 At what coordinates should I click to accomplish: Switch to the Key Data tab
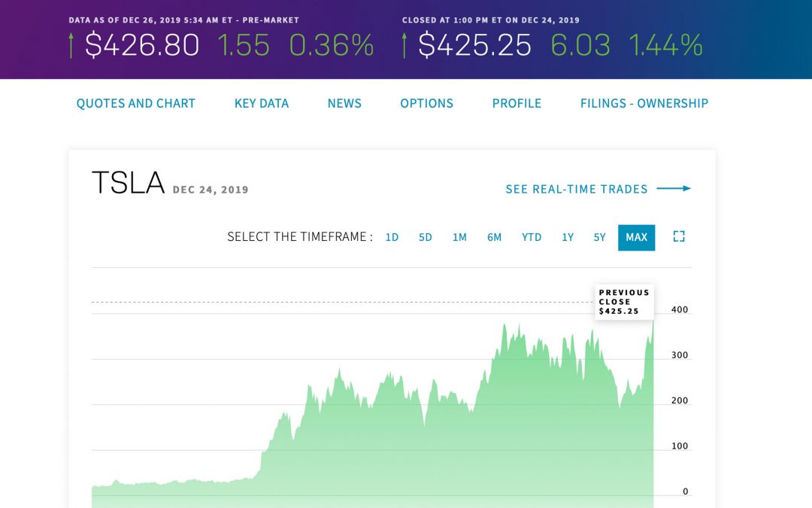tap(262, 104)
